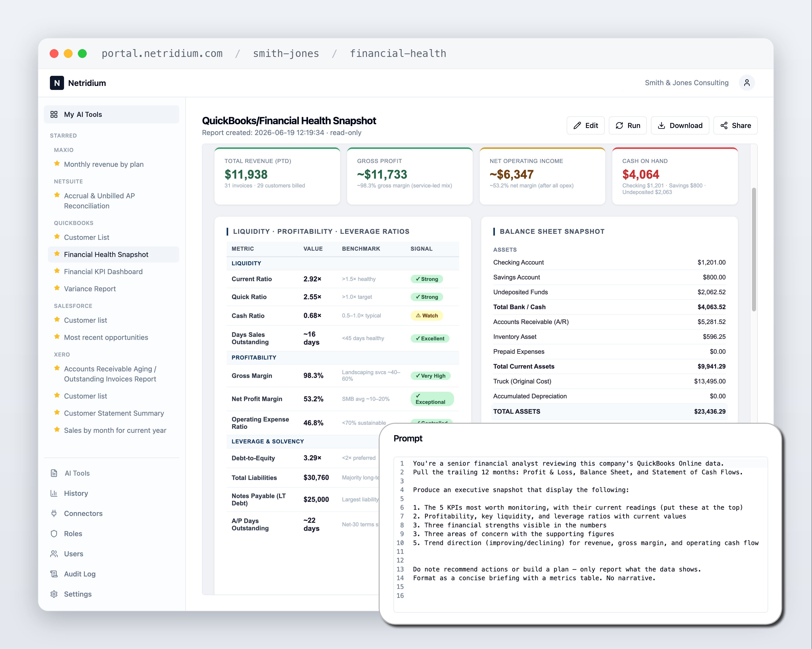The image size is (812, 649).
Task: Click the Truck (Original Cost) row
Action: click(x=609, y=381)
